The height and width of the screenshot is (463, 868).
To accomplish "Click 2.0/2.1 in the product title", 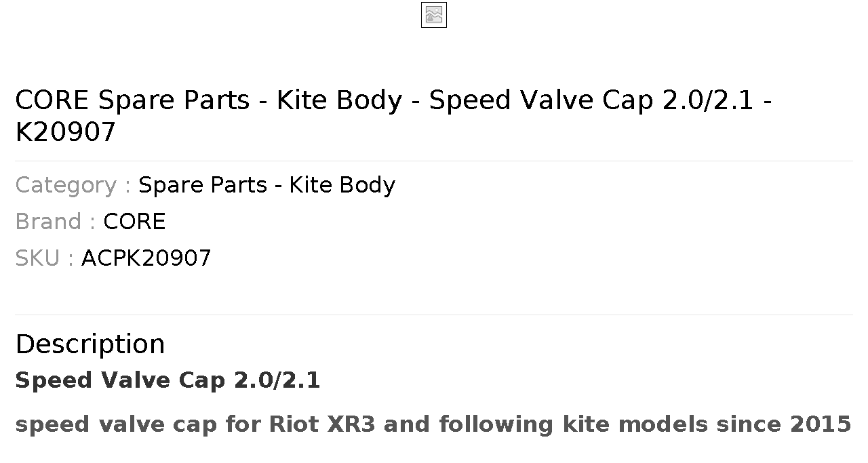I will (708, 100).
